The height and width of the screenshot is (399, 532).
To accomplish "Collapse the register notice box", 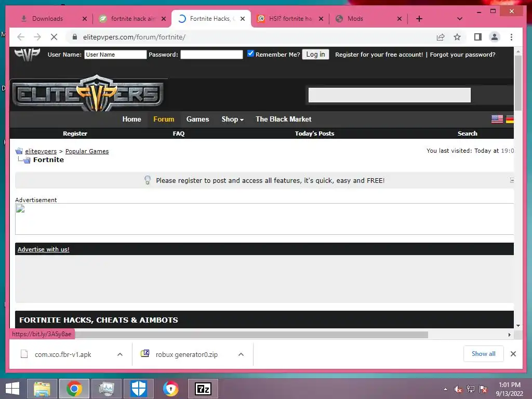I will (512, 180).
